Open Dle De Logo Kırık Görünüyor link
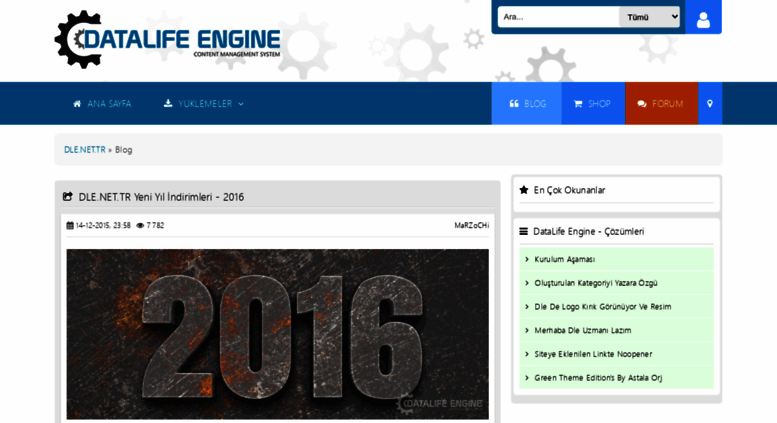777x423 pixels. [x=603, y=307]
